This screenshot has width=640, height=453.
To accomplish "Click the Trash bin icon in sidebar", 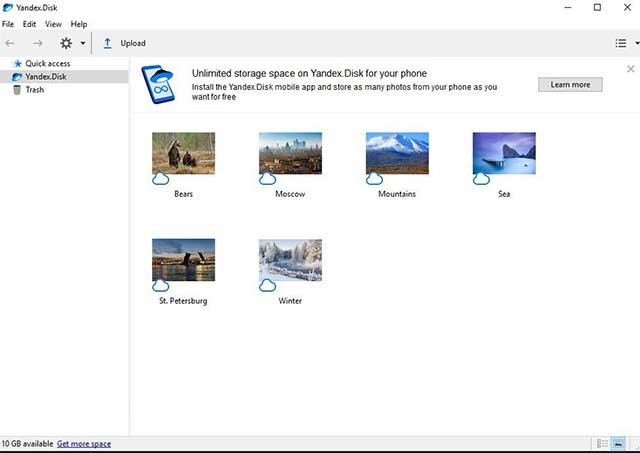I will point(16,90).
